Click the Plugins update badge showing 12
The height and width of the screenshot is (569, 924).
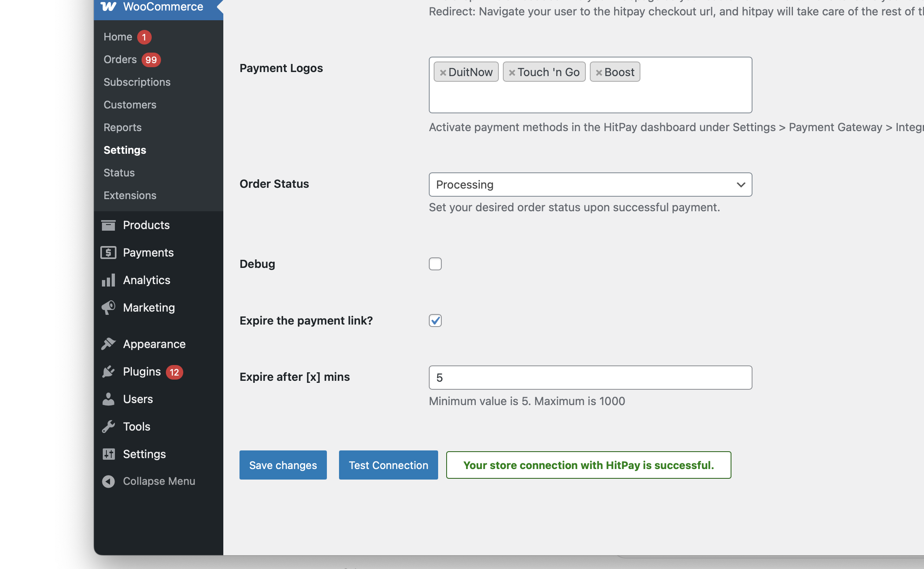pos(174,372)
